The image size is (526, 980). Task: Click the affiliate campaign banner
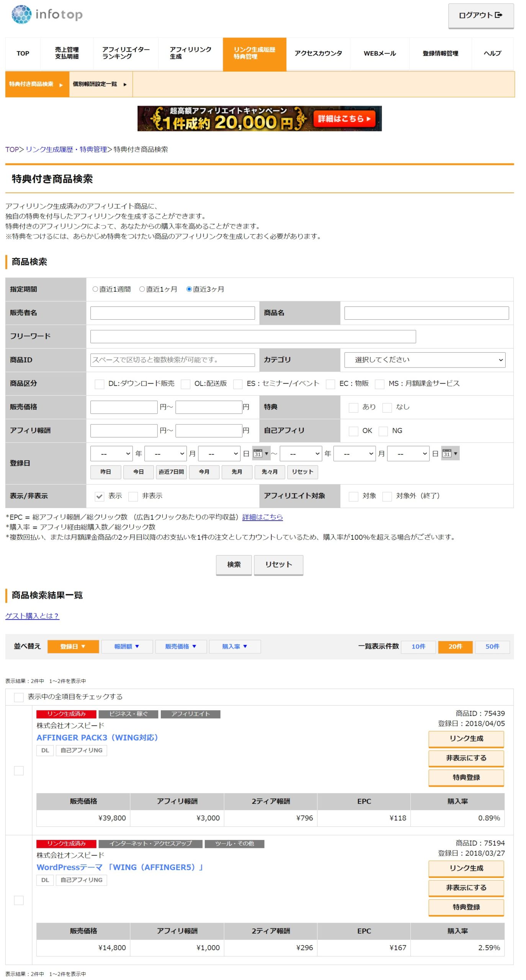tap(260, 119)
